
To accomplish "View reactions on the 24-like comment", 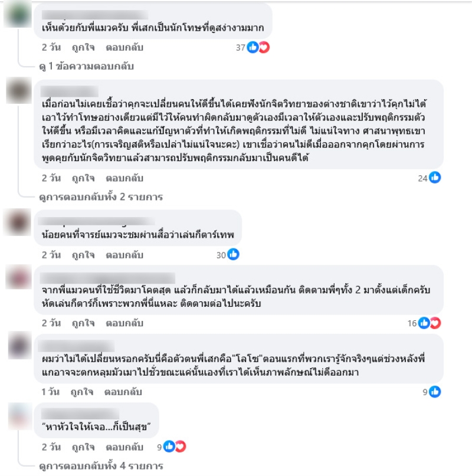I will [x=429, y=178].
